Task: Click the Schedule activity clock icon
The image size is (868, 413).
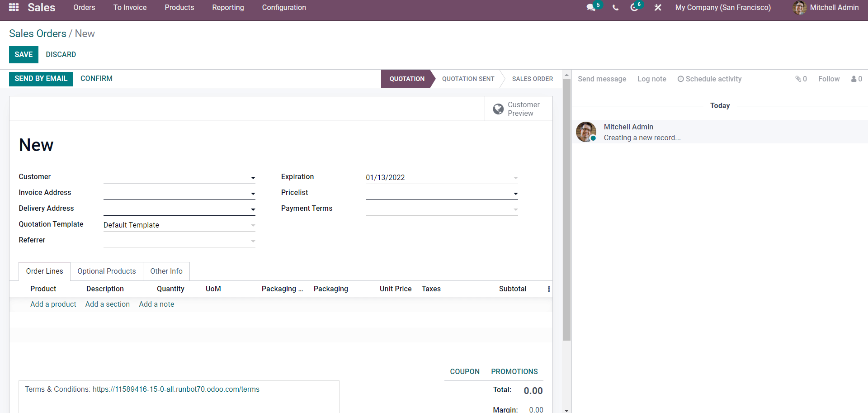Action: tap(680, 79)
